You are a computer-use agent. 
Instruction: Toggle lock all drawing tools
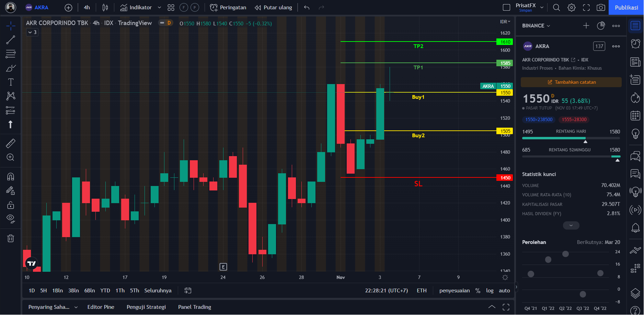click(11, 205)
